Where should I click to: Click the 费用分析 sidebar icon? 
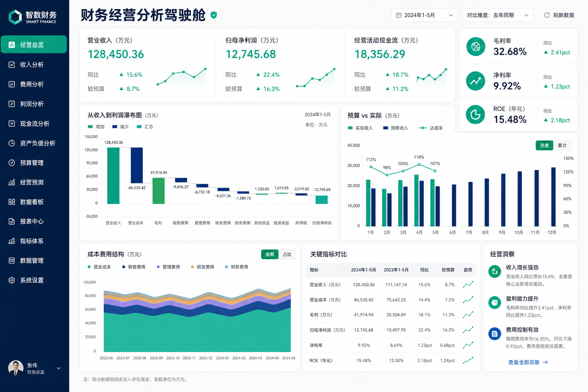point(12,84)
